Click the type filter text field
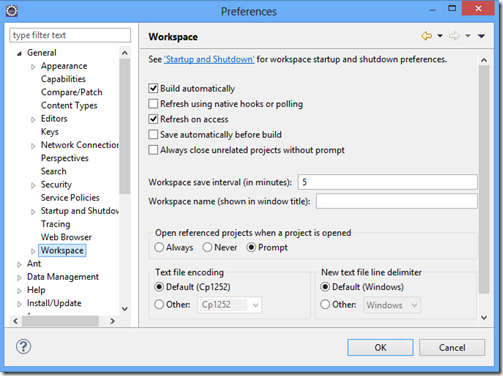The height and width of the screenshot is (376, 503). (x=70, y=35)
